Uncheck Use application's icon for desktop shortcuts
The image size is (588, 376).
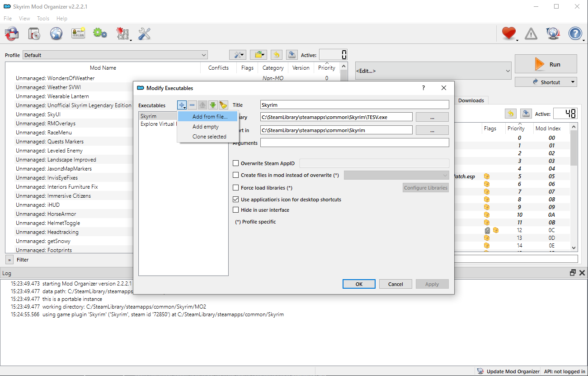pyautogui.click(x=235, y=200)
